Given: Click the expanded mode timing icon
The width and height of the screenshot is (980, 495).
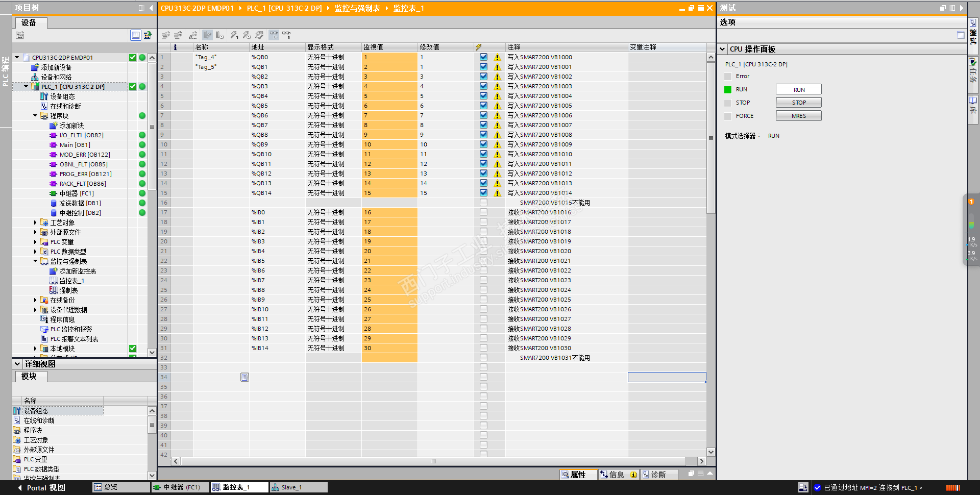Looking at the screenshot, I should coord(219,35).
